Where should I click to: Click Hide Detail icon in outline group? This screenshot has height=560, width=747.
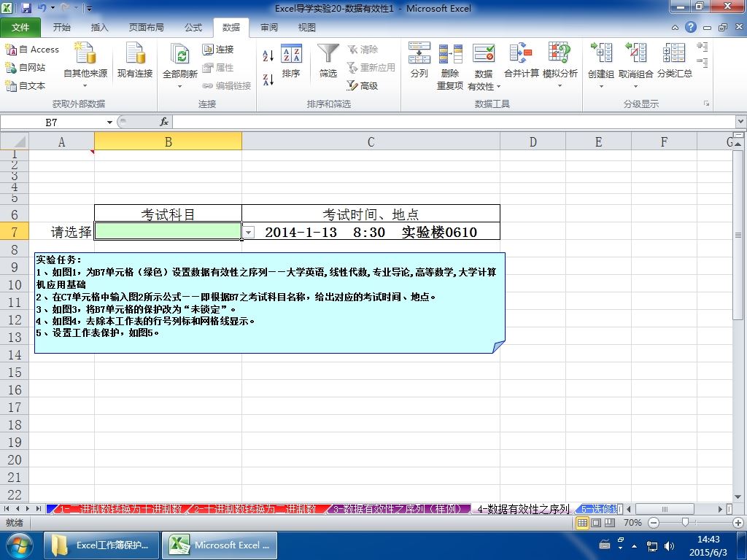(703, 63)
